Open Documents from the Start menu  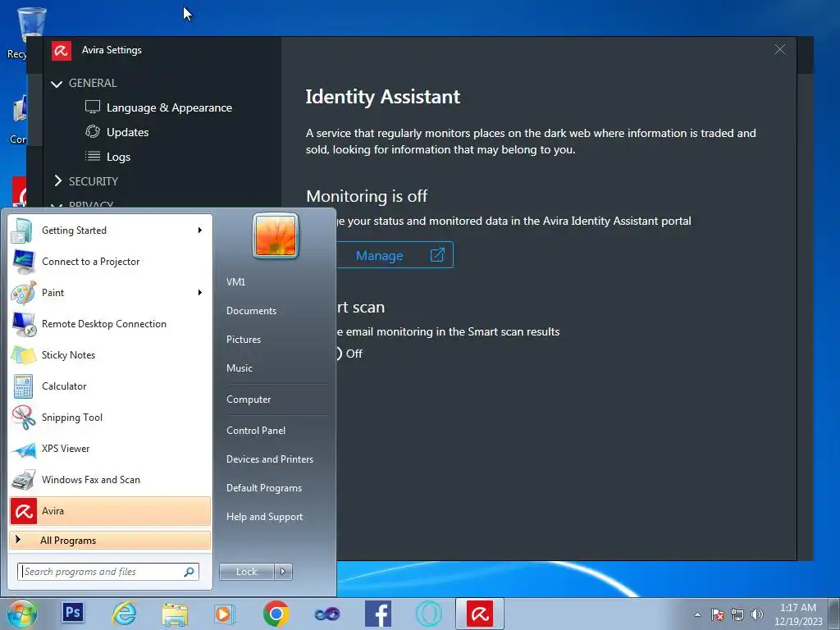coord(251,311)
